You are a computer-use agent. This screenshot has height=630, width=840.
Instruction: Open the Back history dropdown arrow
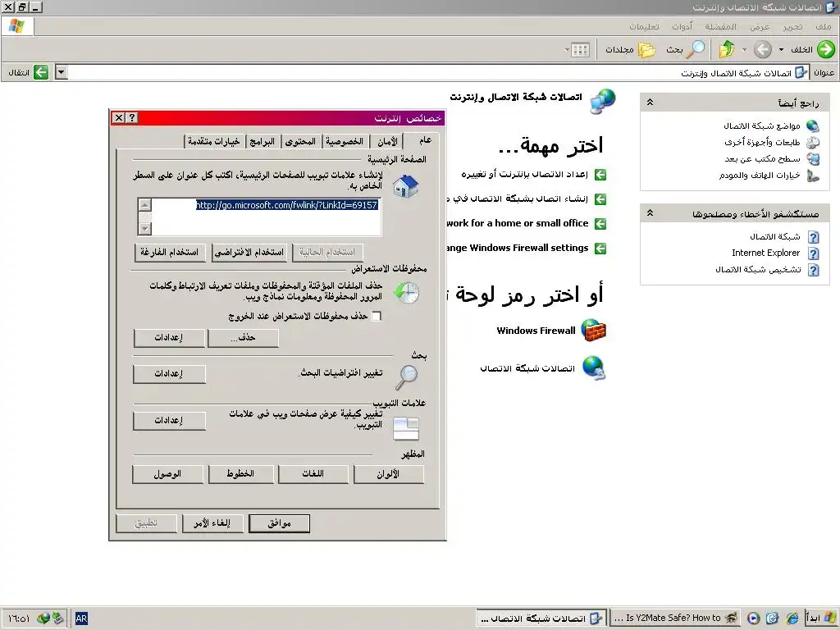pos(781,49)
